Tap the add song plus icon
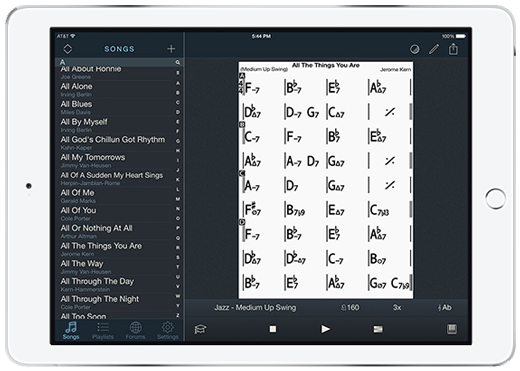Viewport: 520px width, 371px height. tap(171, 49)
